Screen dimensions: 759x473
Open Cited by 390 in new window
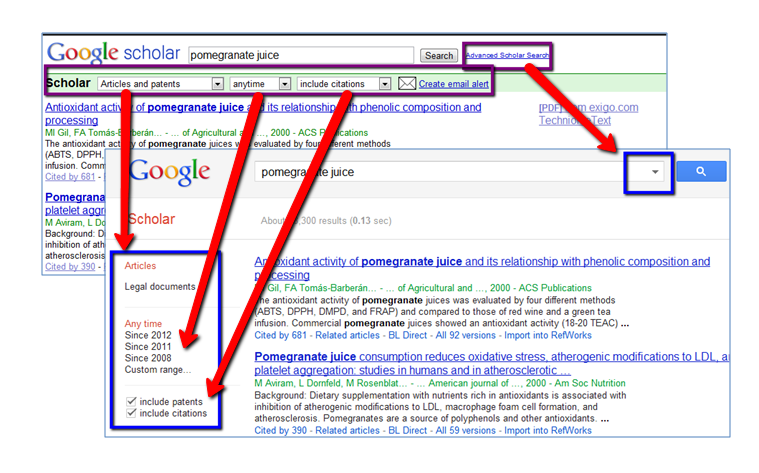[281, 430]
